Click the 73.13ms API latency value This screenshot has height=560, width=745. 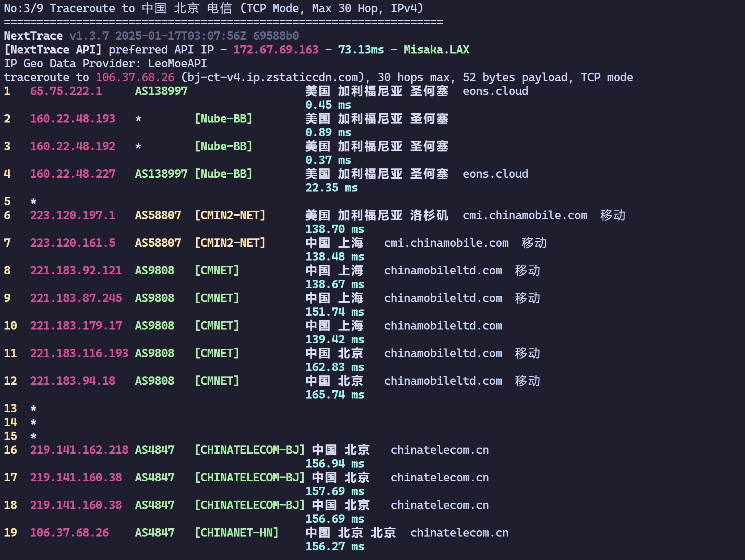(361, 50)
